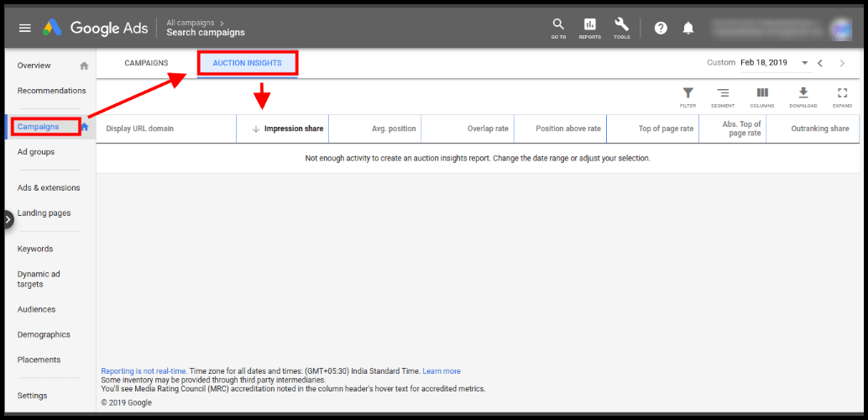Click the Reporting is not real-time link

click(x=144, y=371)
